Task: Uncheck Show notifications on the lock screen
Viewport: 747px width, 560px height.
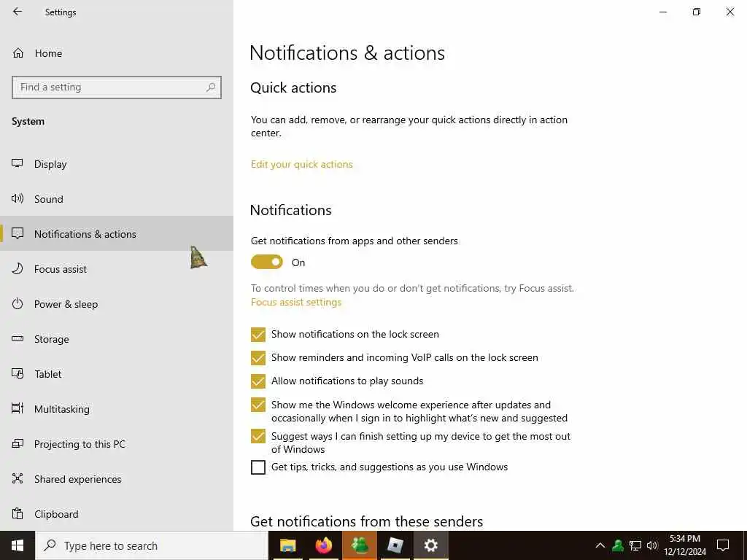Action: [x=258, y=334]
